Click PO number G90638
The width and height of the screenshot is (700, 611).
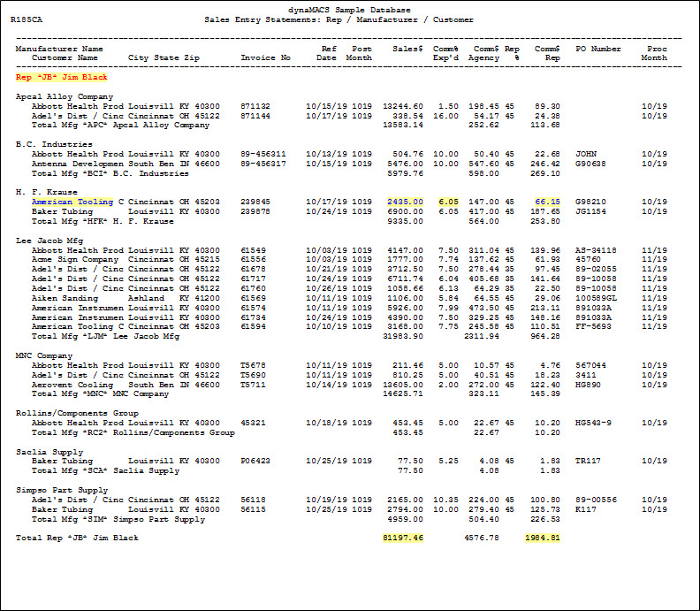(590, 164)
